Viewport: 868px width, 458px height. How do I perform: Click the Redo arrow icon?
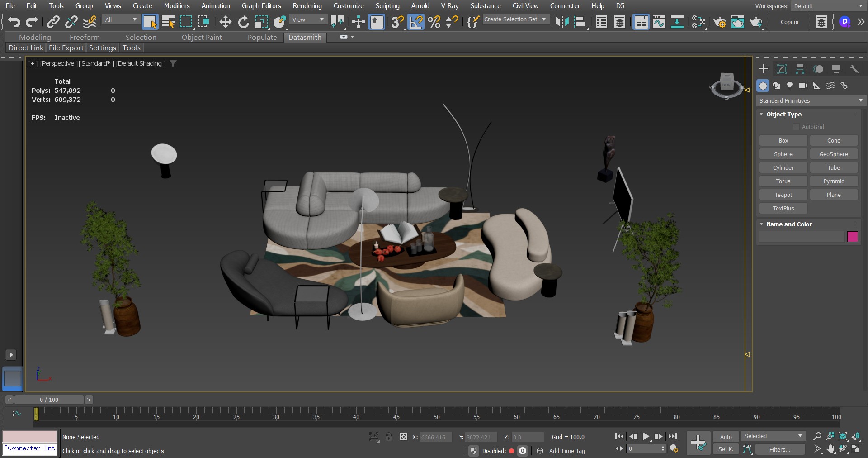click(x=32, y=22)
